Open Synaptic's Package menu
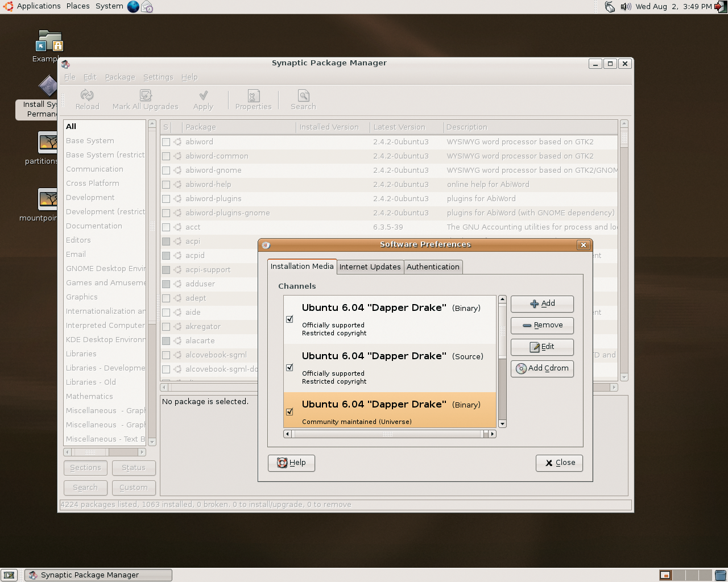The height and width of the screenshot is (582, 728). (x=120, y=77)
